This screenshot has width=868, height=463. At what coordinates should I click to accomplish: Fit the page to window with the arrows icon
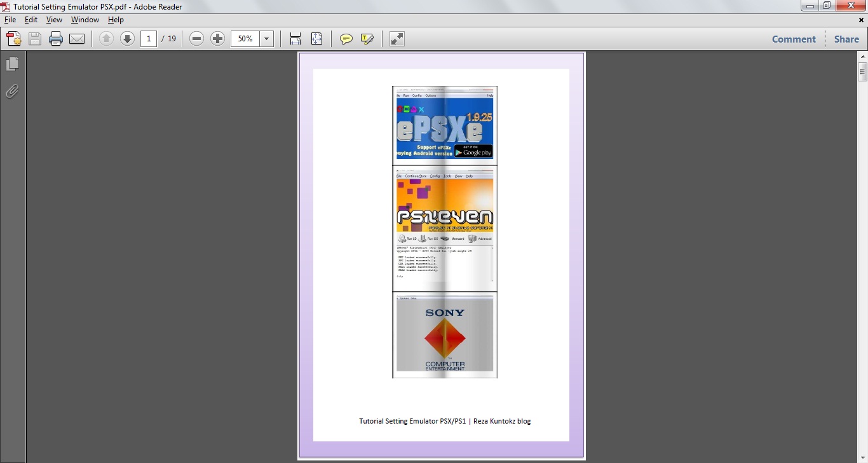click(x=316, y=38)
